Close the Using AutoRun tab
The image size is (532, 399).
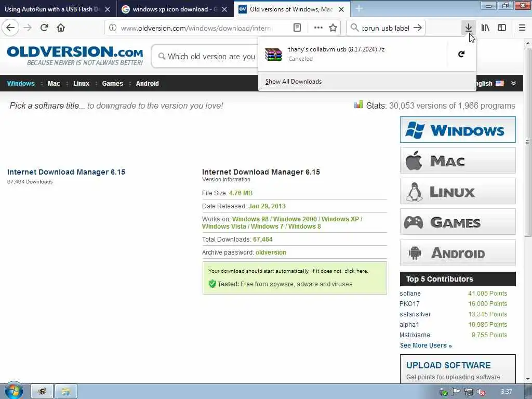pyautogui.click(x=108, y=9)
